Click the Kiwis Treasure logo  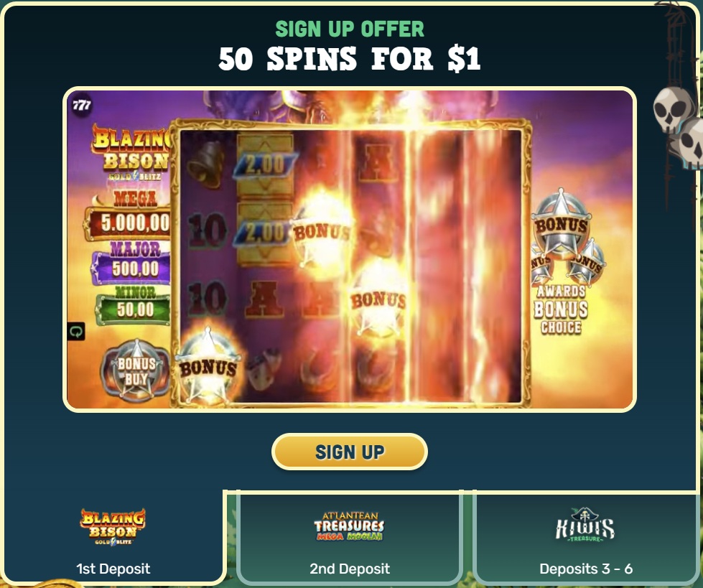[x=585, y=525]
